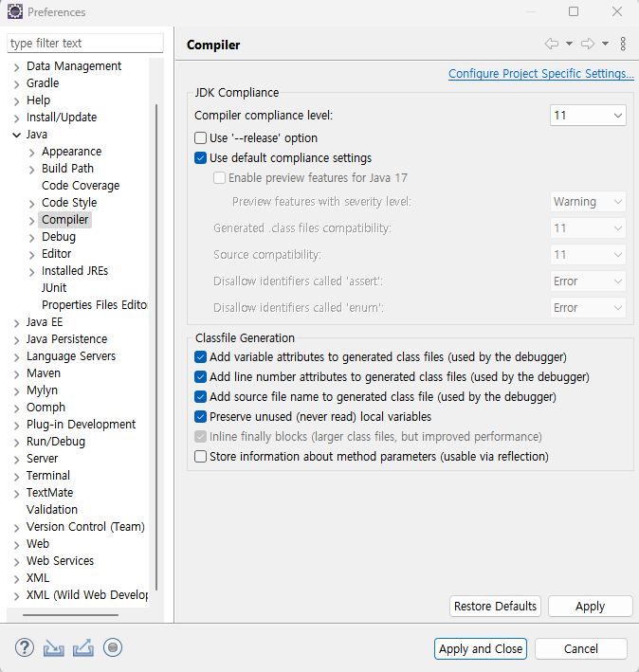Screen dimensions: 639x672
Task: Select Oomph in the tree
Action: point(46,408)
